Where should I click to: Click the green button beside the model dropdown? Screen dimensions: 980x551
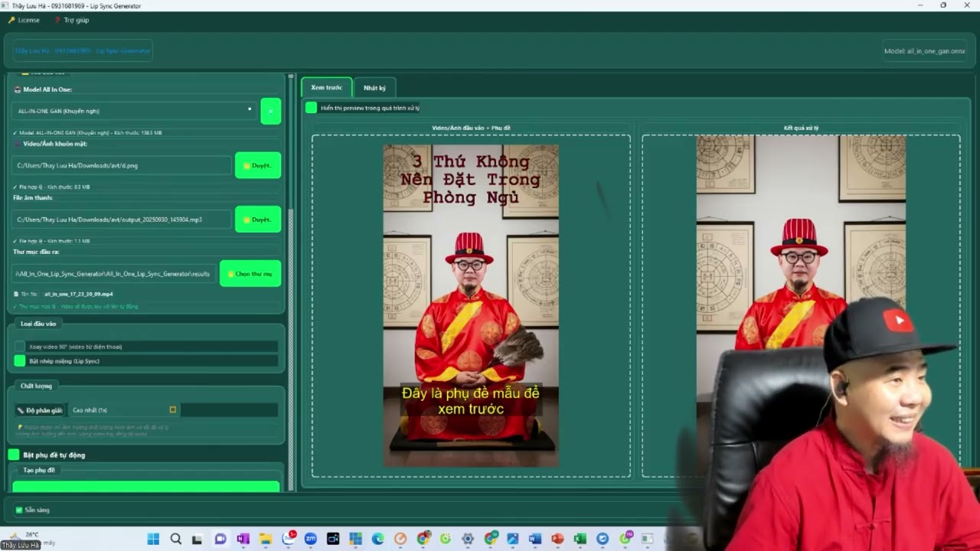(x=270, y=111)
